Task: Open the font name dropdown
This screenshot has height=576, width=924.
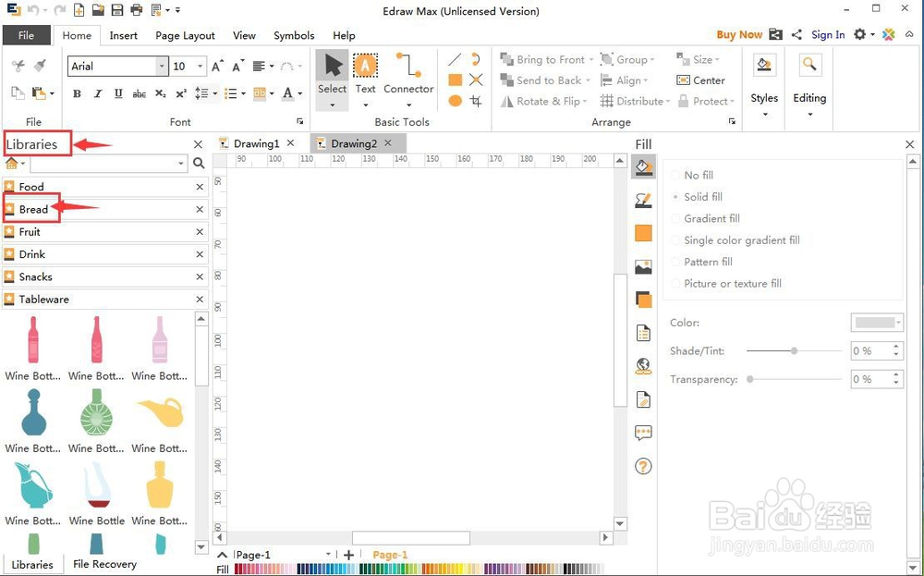Action: tap(162, 66)
